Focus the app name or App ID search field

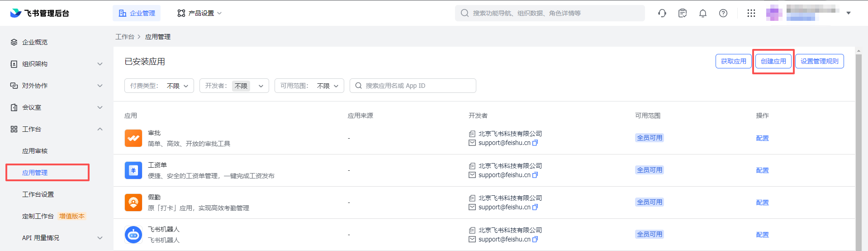tap(416, 86)
